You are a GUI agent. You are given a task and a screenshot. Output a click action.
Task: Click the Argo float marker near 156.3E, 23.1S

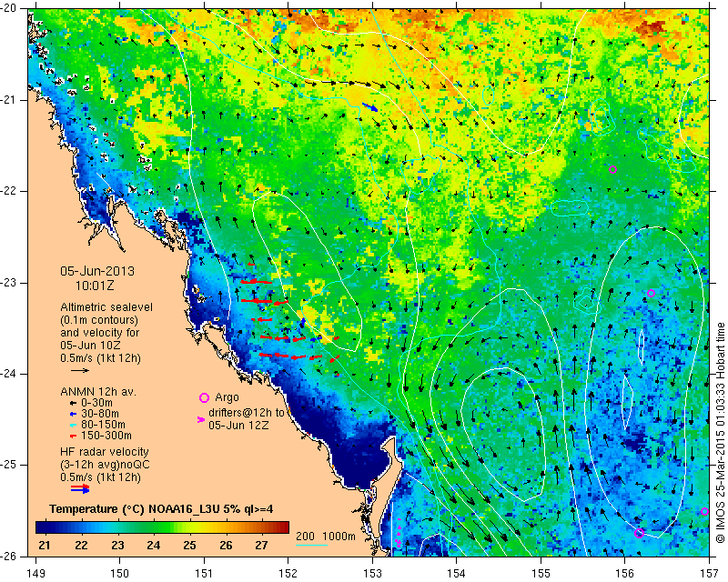point(651,294)
